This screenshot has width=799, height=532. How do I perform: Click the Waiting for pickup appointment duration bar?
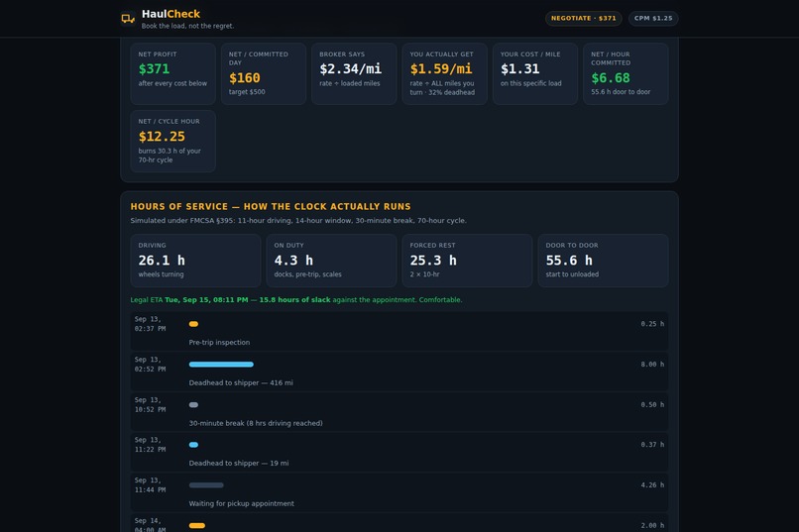click(206, 485)
